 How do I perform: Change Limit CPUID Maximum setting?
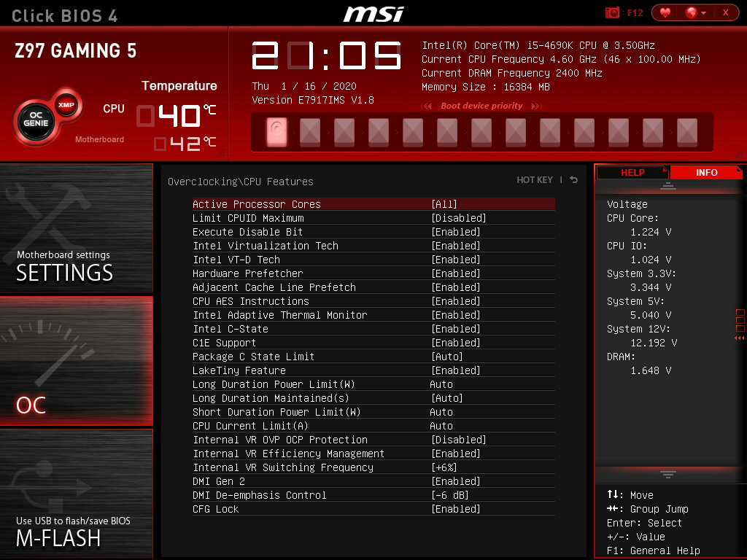[x=373, y=218]
